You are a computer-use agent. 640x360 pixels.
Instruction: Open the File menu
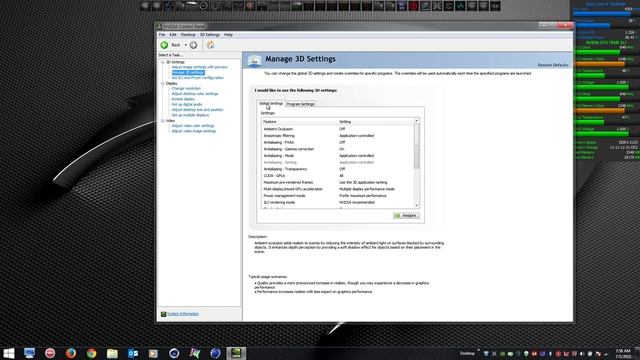point(162,35)
